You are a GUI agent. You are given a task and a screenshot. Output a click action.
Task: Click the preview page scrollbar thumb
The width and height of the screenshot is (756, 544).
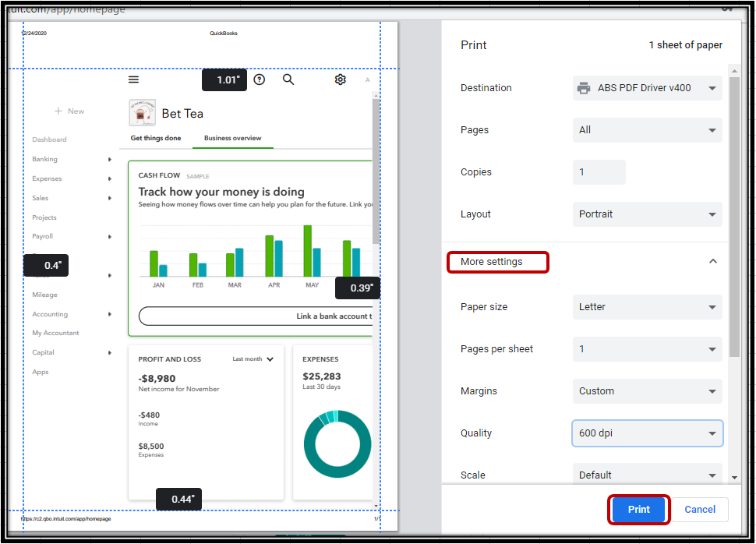[376, 171]
